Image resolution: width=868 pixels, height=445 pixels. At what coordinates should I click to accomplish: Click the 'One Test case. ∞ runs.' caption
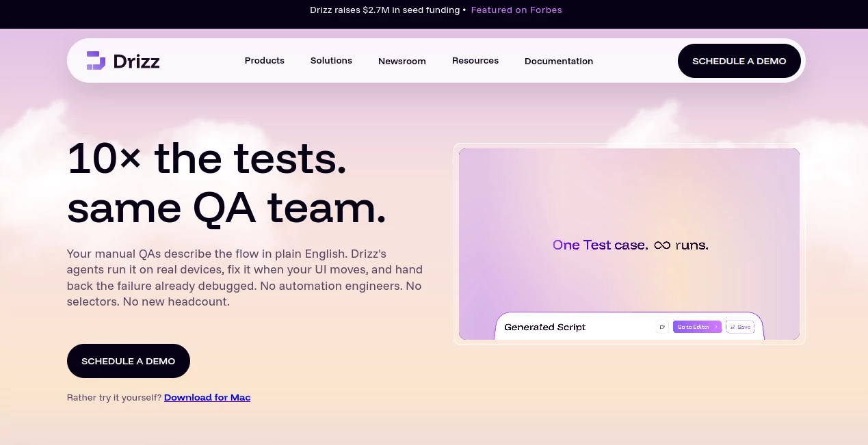631,245
